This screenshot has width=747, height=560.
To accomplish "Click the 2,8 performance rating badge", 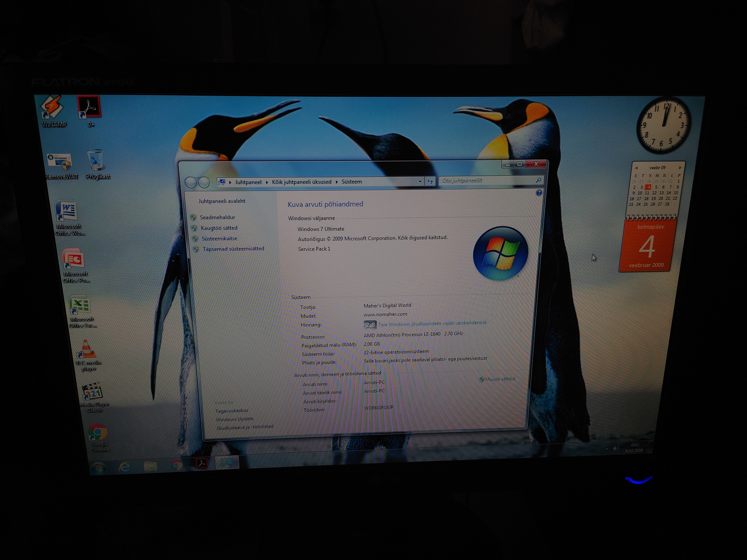I will pos(370,325).
